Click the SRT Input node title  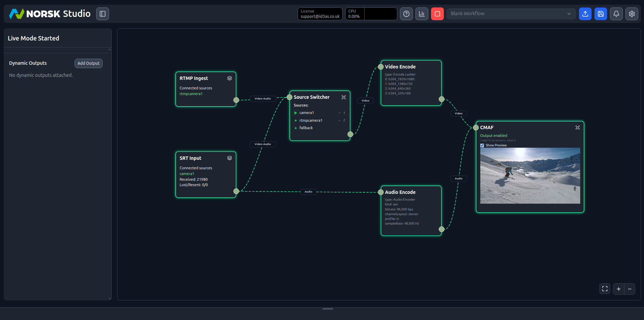(190, 158)
